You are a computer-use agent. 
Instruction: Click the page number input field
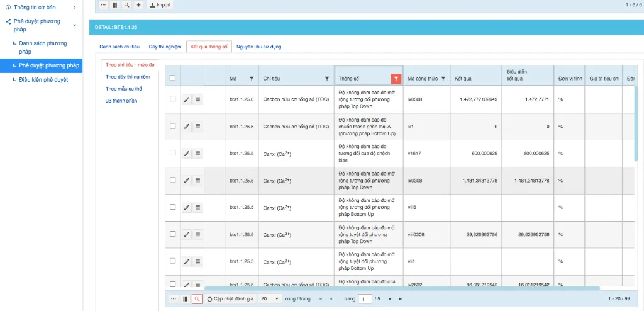[x=365, y=298]
